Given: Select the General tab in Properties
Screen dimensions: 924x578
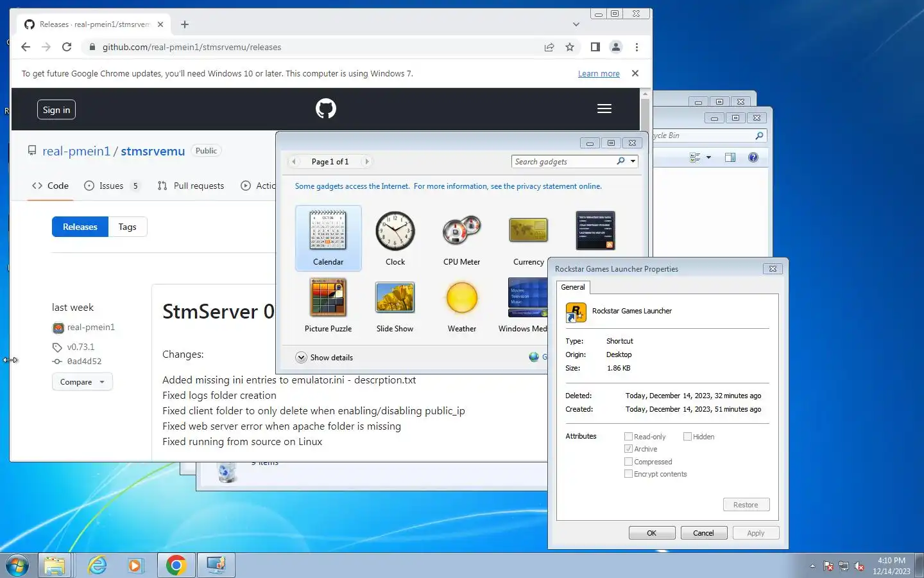Looking at the screenshot, I should point(573,287).
